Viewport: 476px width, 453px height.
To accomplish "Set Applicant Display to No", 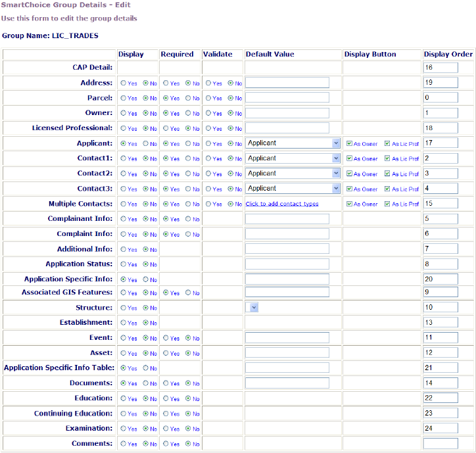I will click(146, 143).
